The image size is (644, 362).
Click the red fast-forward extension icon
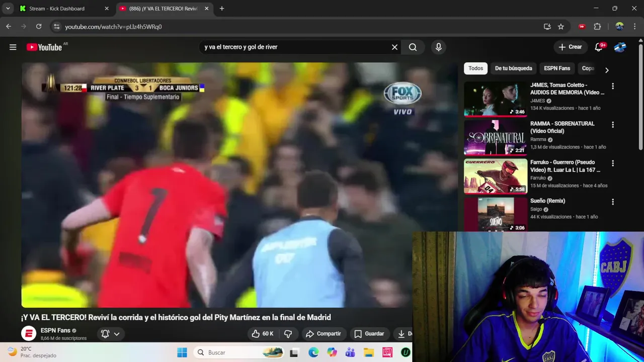point(582,27)
